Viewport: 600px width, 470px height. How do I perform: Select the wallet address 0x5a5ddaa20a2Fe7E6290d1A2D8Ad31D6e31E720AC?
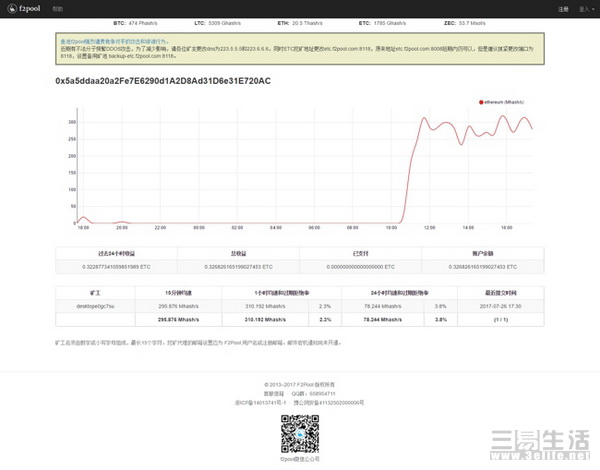click(x=163, y=81)
